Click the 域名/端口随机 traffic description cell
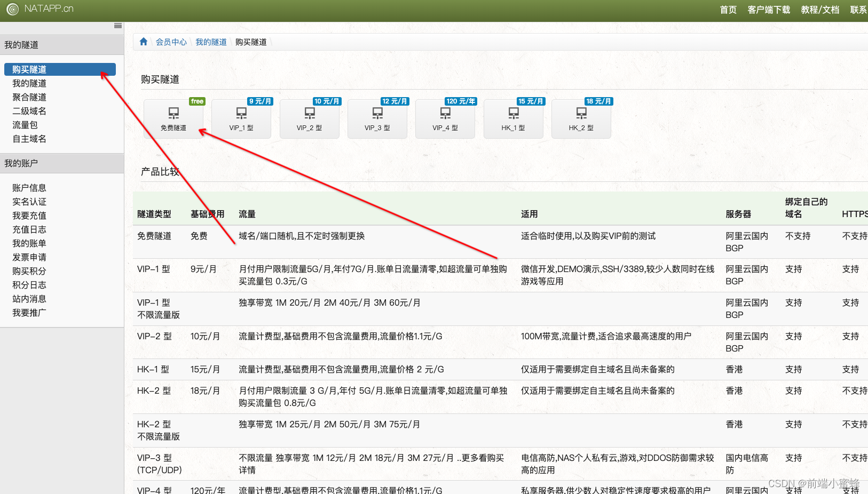This screenshot has height=494, width=868. [x=302, y=236]
